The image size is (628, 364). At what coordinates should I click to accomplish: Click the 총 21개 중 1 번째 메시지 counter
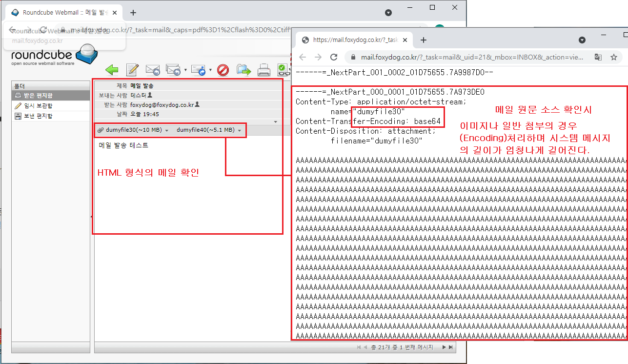pyautogui.click(x=403, y=347)
